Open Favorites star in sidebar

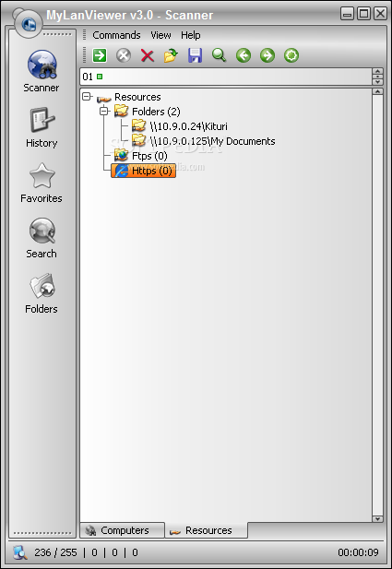pos(42,183)
